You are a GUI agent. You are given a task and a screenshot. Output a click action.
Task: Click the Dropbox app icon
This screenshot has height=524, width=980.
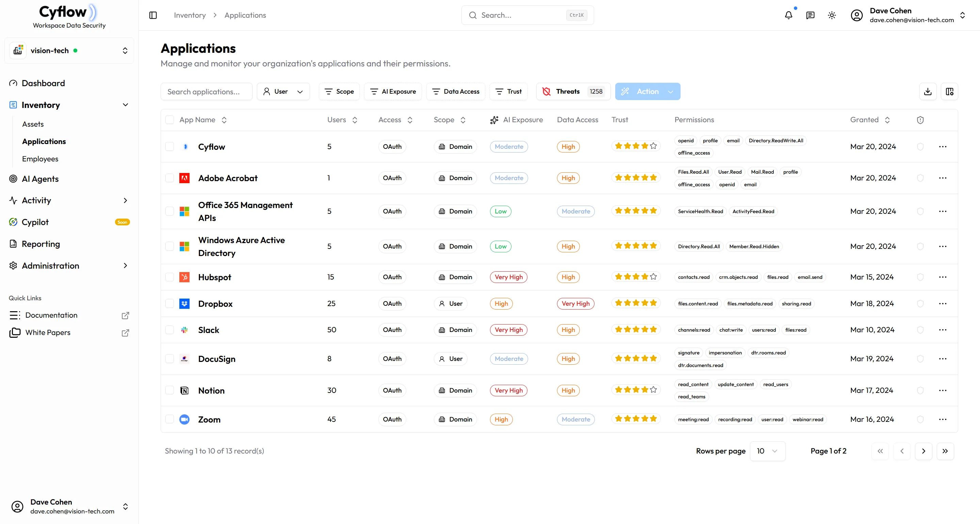click(x=184, y=304)
